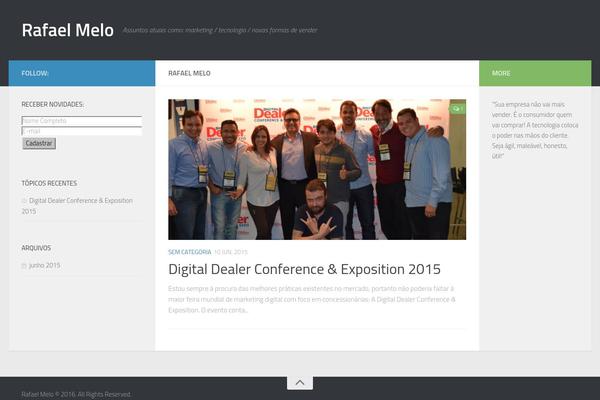Click the post excerpt starting with Estou sempre
Image resolution: width=600 pixels, height=400 pixels.
(x=312, y=299)
